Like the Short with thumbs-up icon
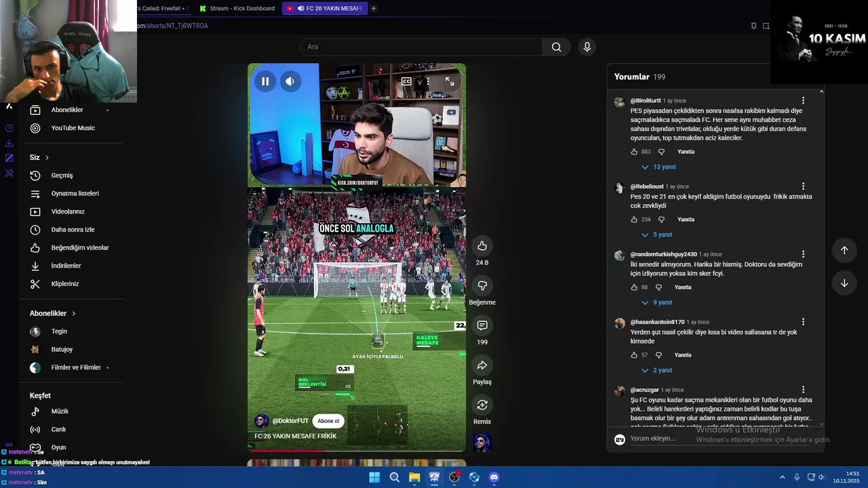The height and width of the screenshot is (488, 868). pos(482,245)
